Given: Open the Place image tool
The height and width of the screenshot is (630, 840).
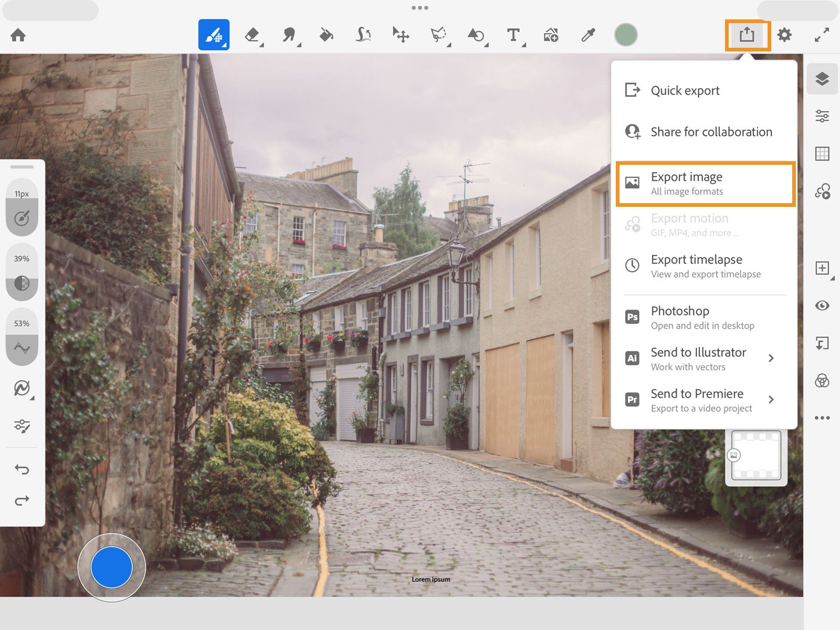Looking at the screenshot, I should pyautogui.click(x=551, y=35).
